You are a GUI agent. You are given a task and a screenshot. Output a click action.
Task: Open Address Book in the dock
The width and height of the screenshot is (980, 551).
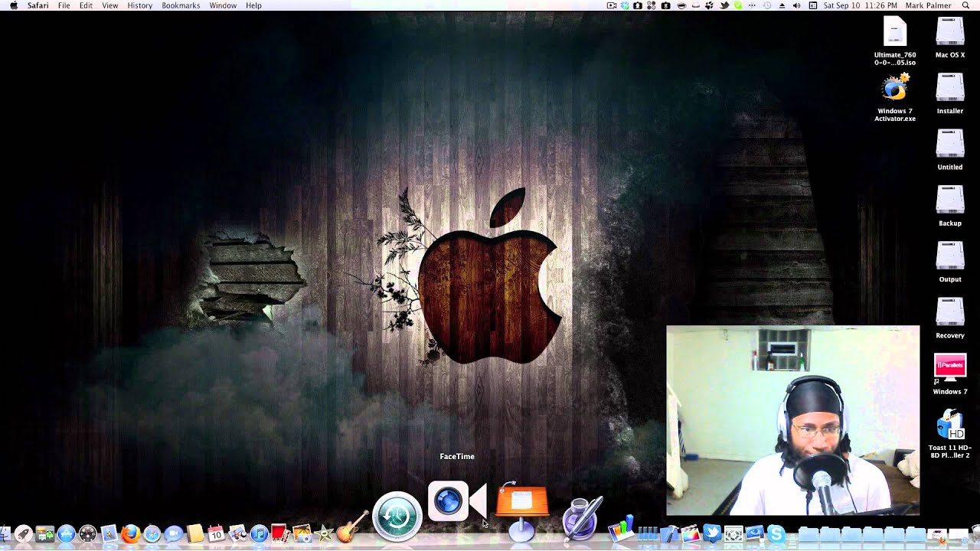click(x=194, y=533)
